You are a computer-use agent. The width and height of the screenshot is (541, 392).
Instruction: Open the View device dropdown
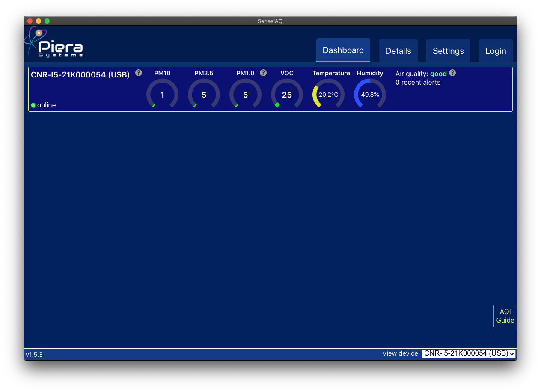pos(469,353)
